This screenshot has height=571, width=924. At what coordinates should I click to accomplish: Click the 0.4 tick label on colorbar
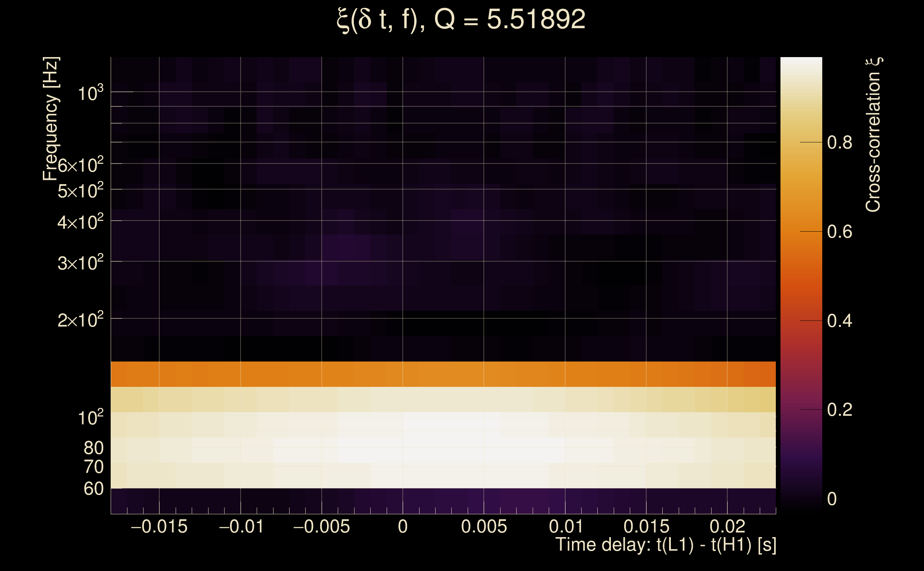point(839,321)
